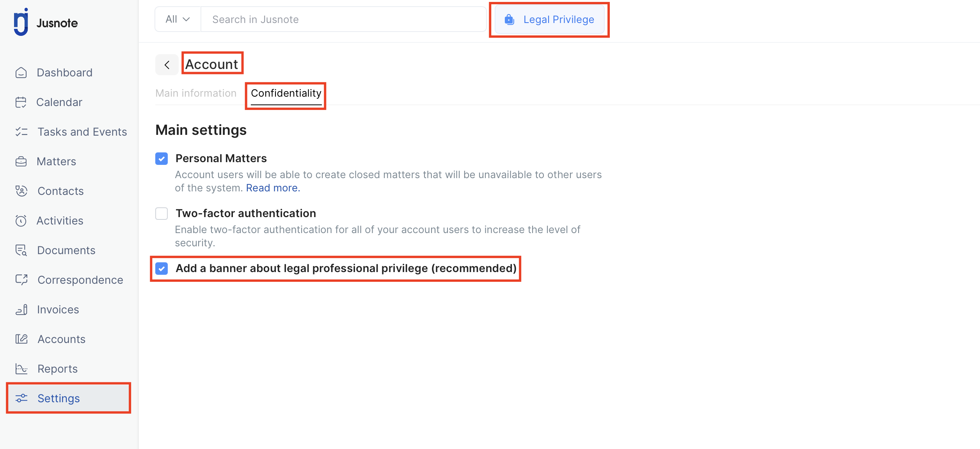Open Dashboard via its sidebar icon

pyautogui.click(x=21, y=73)
